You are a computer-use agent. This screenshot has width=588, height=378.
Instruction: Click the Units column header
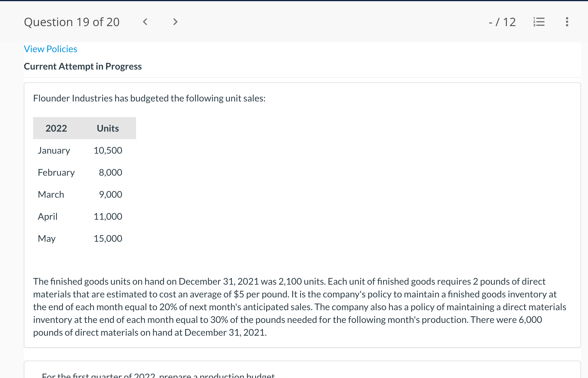[108, 128]
